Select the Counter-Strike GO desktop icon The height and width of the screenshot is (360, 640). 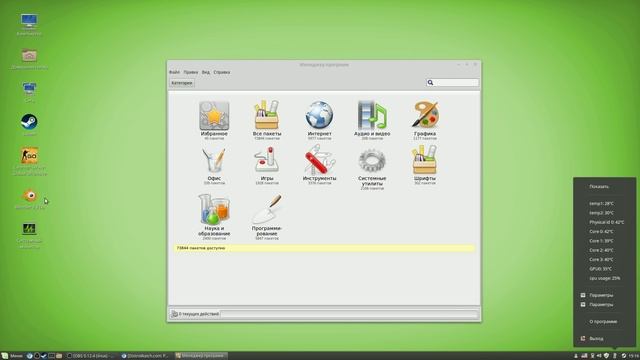point(30,162)
